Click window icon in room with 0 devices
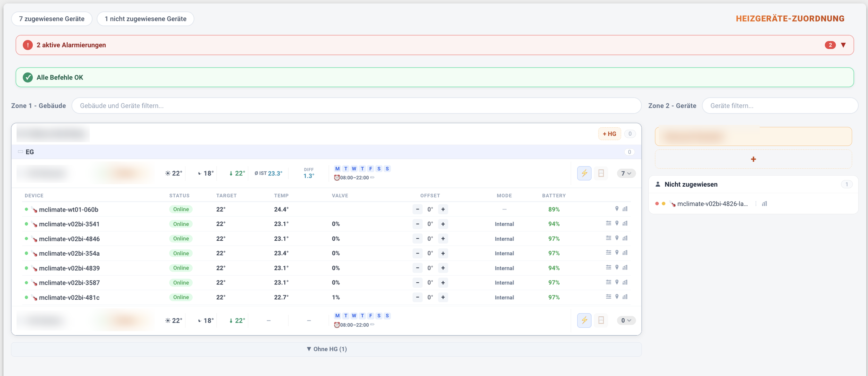 click(601, 320)
